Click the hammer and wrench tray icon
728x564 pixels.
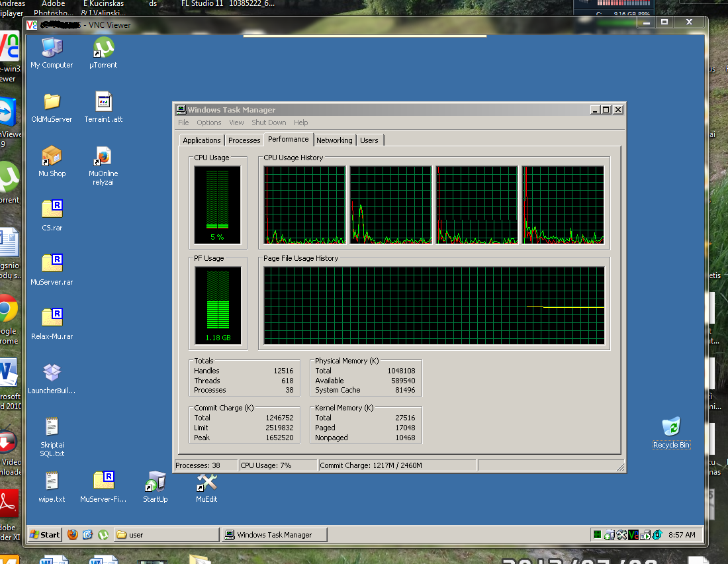[x=621, y=535]
